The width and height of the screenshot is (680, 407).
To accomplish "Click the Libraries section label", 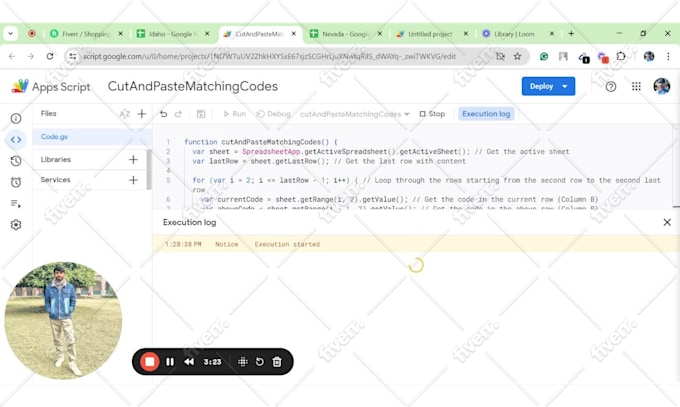I will (x=56, y=160).
